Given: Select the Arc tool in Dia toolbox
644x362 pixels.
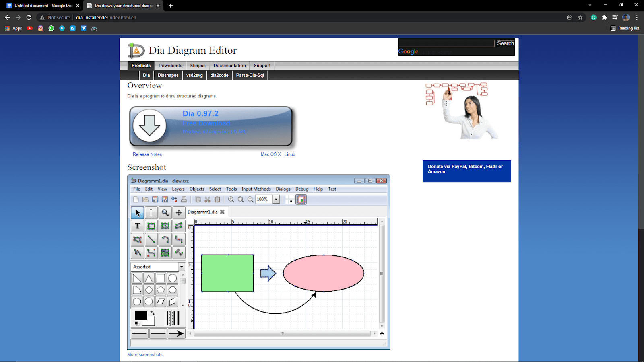Looking at the screenshot, I should coord(165,240).
